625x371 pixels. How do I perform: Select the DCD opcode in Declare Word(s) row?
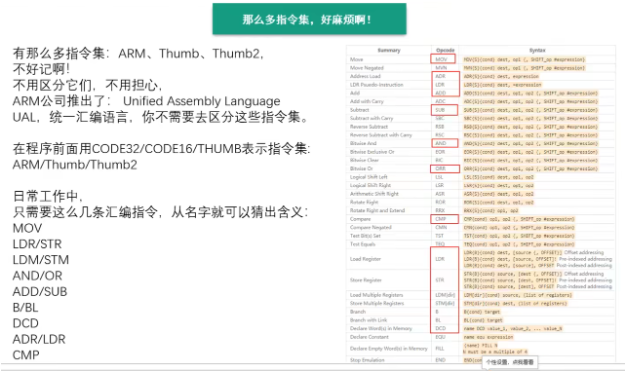pos(440,328)
